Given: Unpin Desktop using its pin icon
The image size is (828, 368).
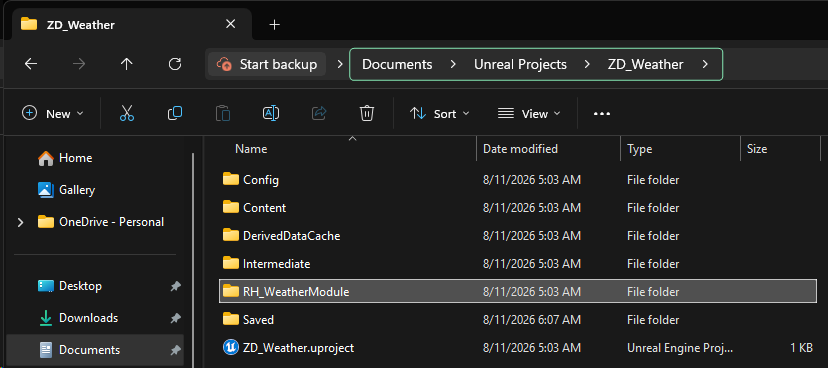Looking at the screenshot, I should point(175,286).
